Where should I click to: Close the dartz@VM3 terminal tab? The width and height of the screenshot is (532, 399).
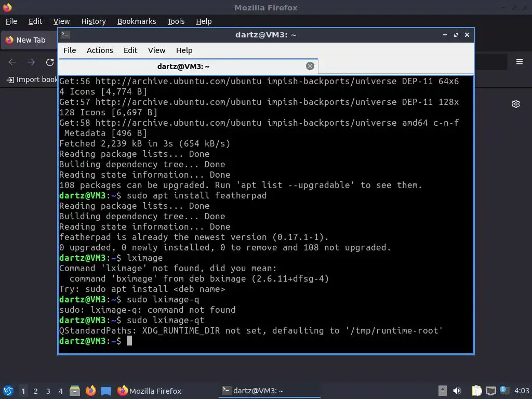click(x=310, y=66)
